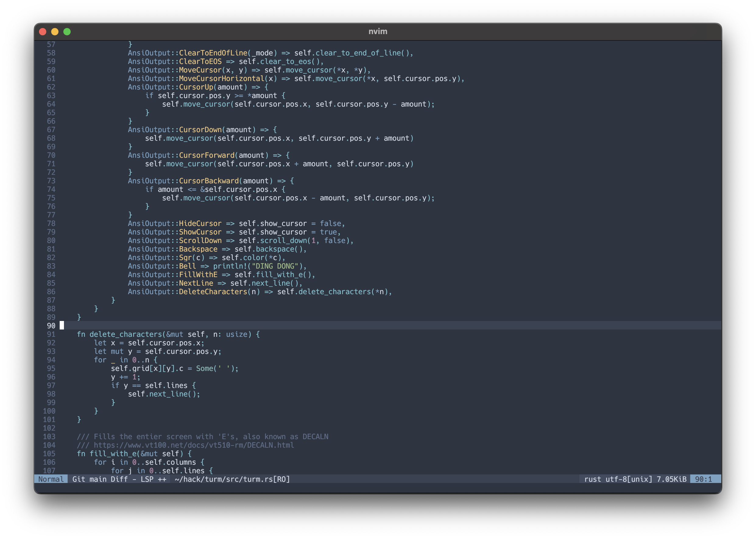Screen dimensions: 756x539
Task: Click 'scroll_down' call on line 80
Action: click(283, 240)
